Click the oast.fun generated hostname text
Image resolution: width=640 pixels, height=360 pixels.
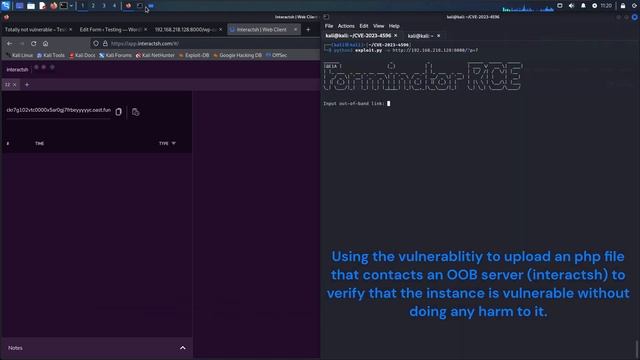[x=58, y=110]
